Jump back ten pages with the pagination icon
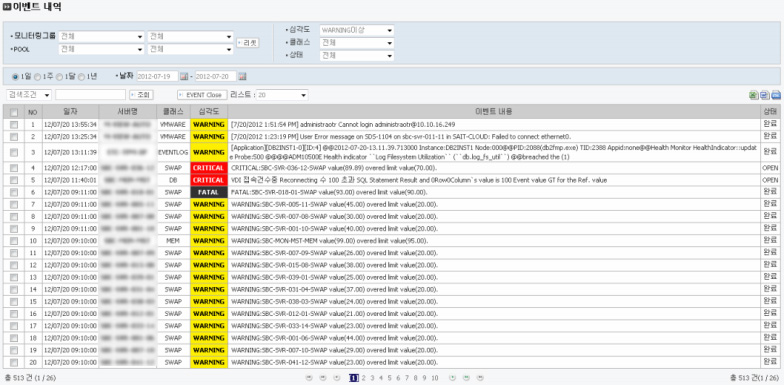This screenshot has width=784, height=385. (x=322, y=378)
